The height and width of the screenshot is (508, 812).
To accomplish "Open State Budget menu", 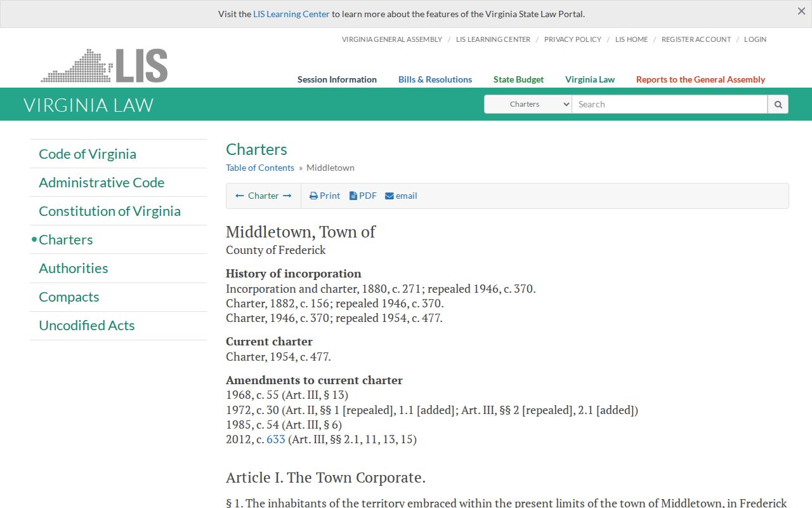I will (x=518, y=79).
